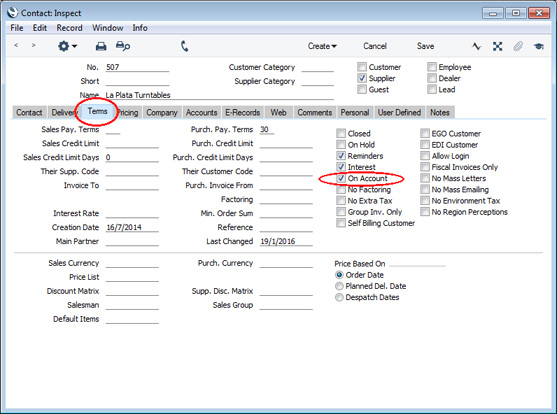Click the Save button
Image resolution: width=557 pixels, height=414 pixels.
click(425, 46)
